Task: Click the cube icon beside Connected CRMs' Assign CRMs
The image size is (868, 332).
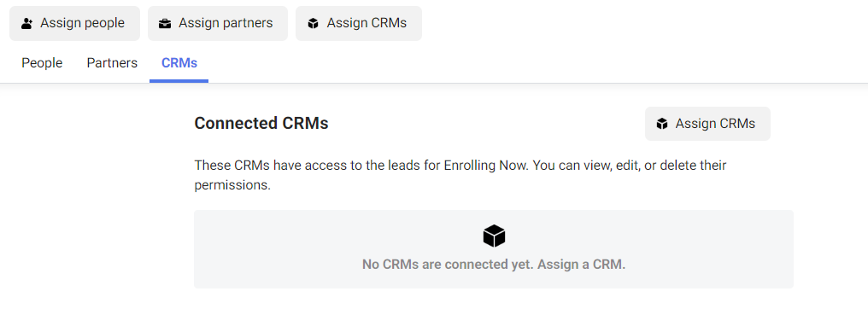Action: (x=662, y=124)
